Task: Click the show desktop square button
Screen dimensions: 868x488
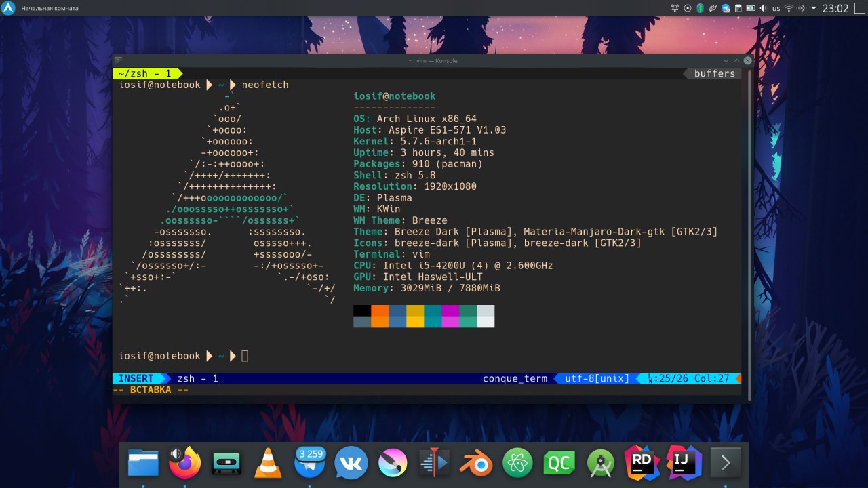Action: [860, 8]
